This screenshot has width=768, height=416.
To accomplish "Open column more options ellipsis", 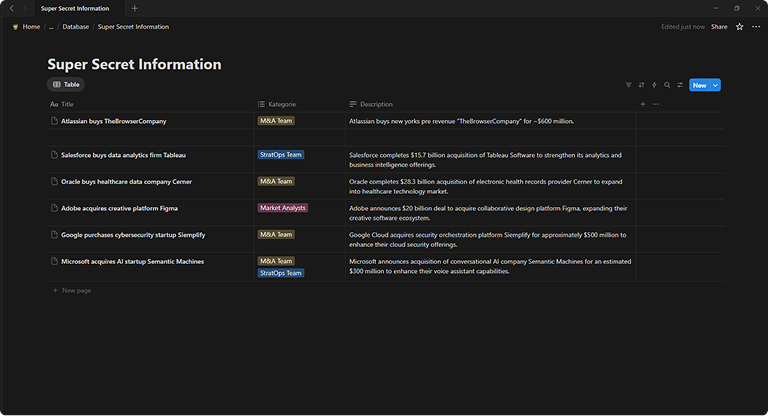I will point(656,104).
